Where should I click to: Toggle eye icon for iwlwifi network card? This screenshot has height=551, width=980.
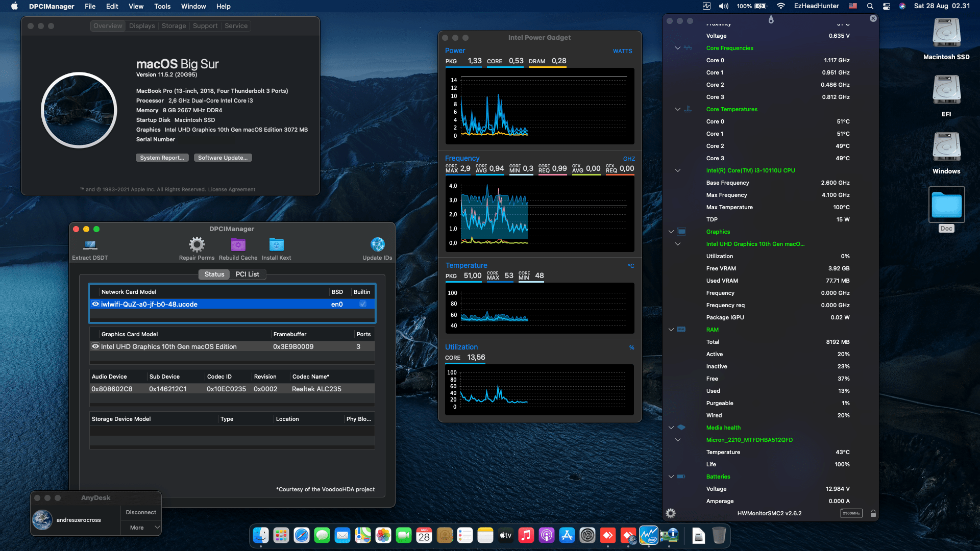click(x=95, y=304)
